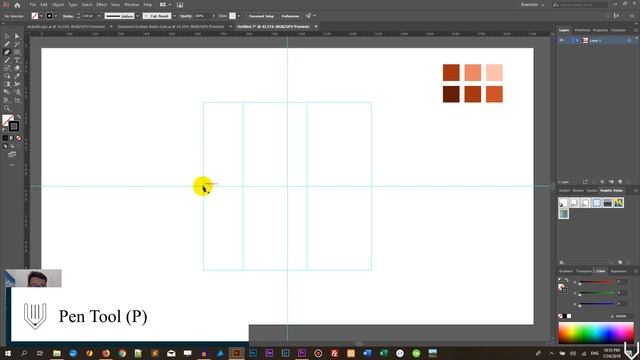Screen dimensions: 640x360
Task: Open the Effect menu
Action: coord(102,4)
